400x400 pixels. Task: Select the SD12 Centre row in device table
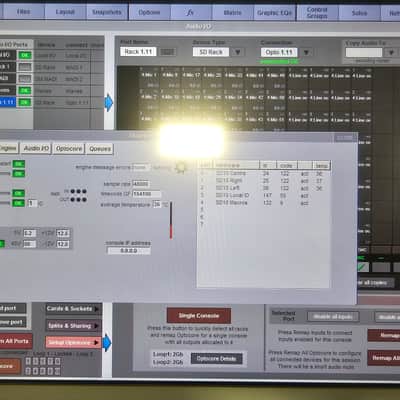tap(265, 173)
